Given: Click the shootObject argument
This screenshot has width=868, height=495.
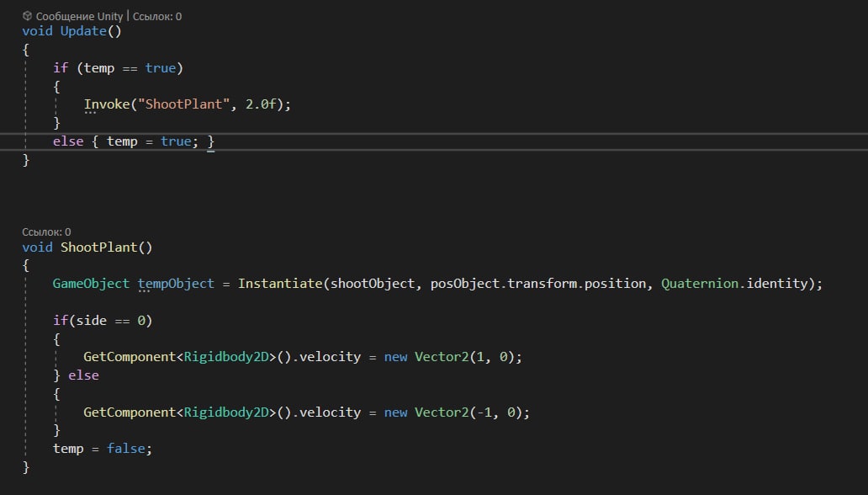Looking at the screenshot, I should (x=373, y=284).
